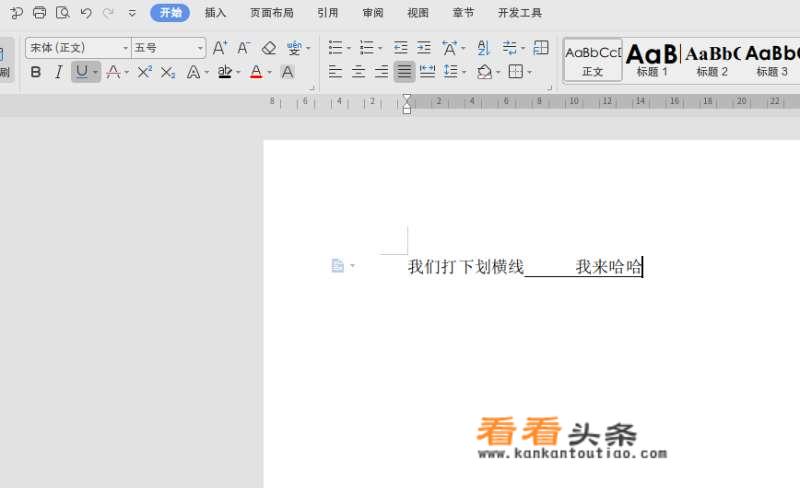Expand the line spacing dropdown arrow

(x=464, y=72)
